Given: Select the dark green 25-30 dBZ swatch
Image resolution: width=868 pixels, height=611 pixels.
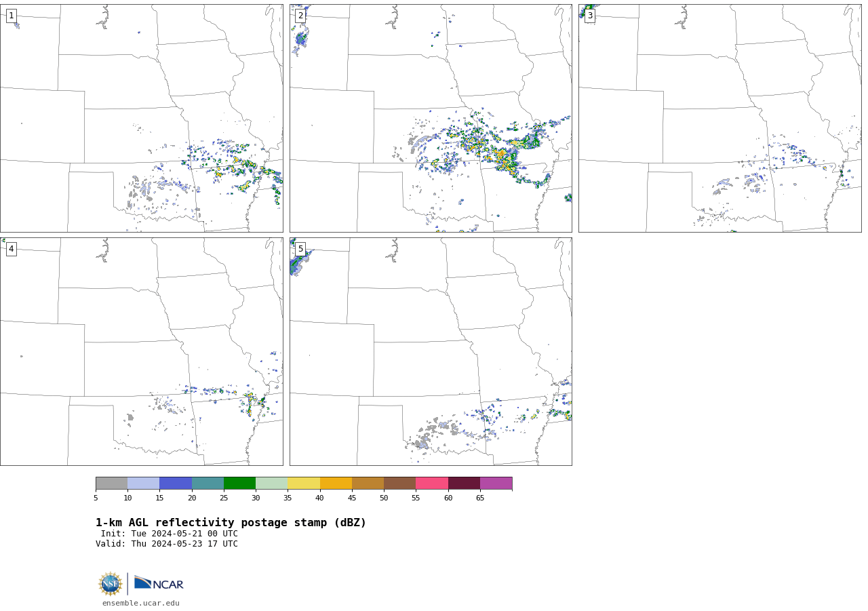Looking at the screenshot, I should [239, 483].
